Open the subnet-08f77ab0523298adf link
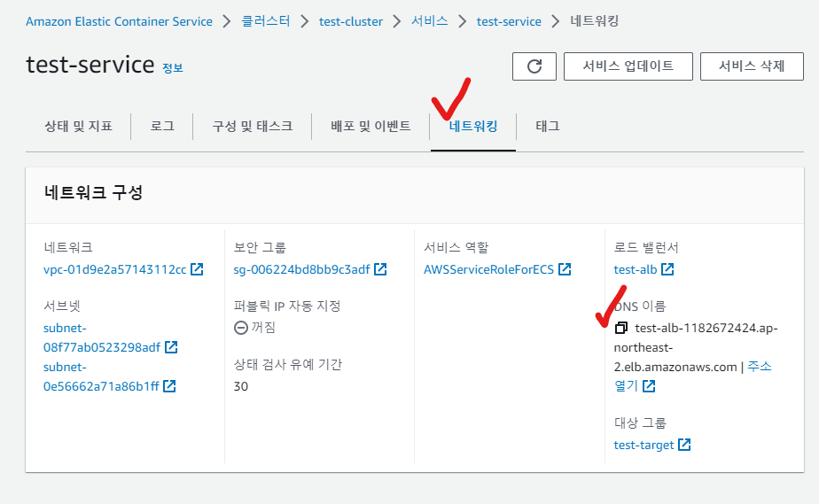The height and width of the screenshot is (504, 819). pos(102,337)
